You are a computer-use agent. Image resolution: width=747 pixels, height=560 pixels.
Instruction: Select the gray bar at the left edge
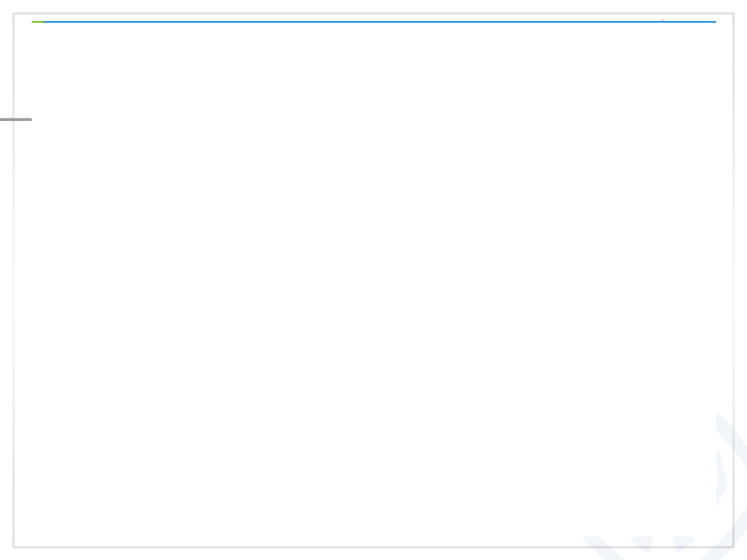click(x=15, y=119)
